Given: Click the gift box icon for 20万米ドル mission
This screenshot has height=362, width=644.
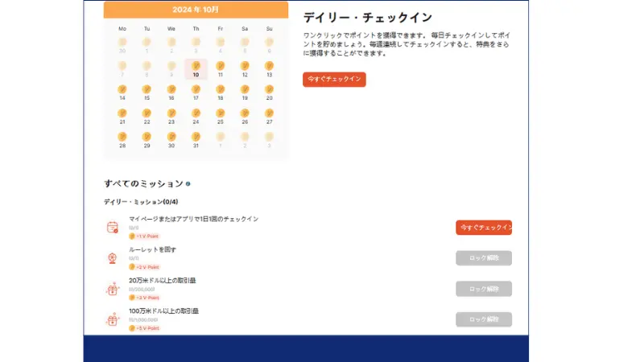Looking at the screenshot, I should (113, 289).
